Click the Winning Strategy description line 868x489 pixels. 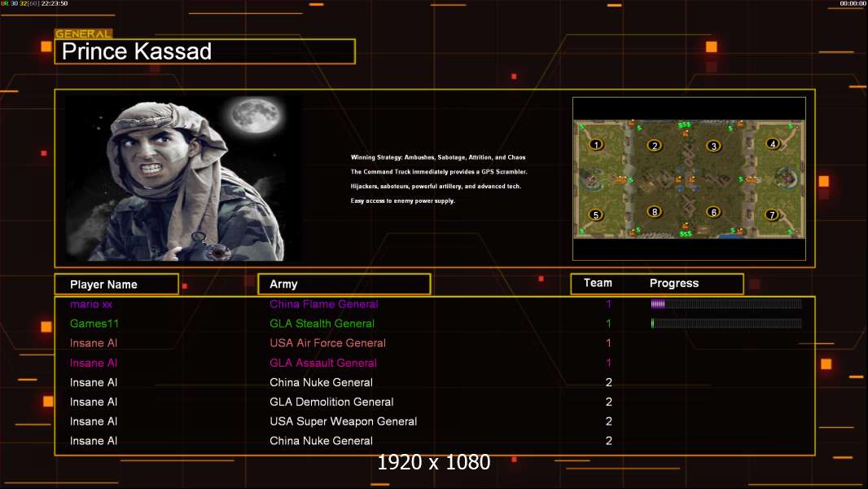click(438, 157)
